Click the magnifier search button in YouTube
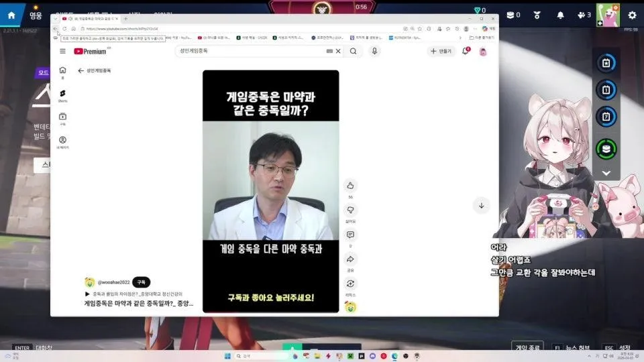 (x=354, y=52)
